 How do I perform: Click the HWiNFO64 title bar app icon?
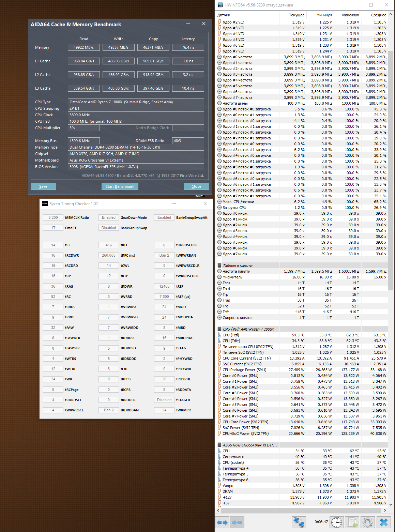pos(220,5)
